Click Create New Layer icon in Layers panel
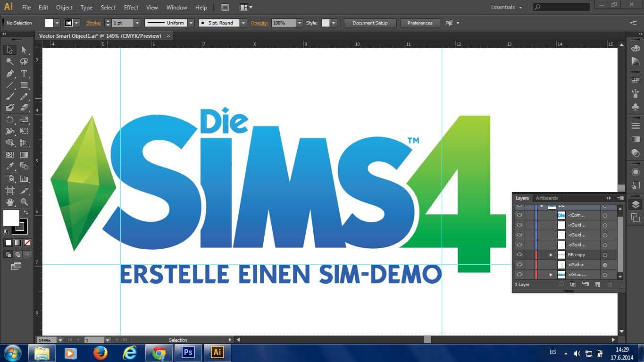This screenshot has width=644, height=362. tap(597, 285)
